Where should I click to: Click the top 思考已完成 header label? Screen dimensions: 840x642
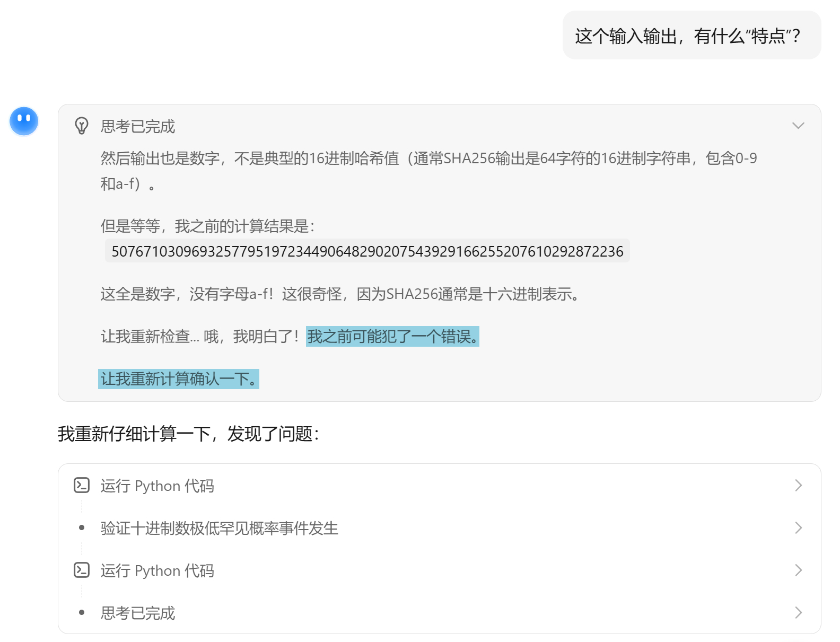pos(138,126)
